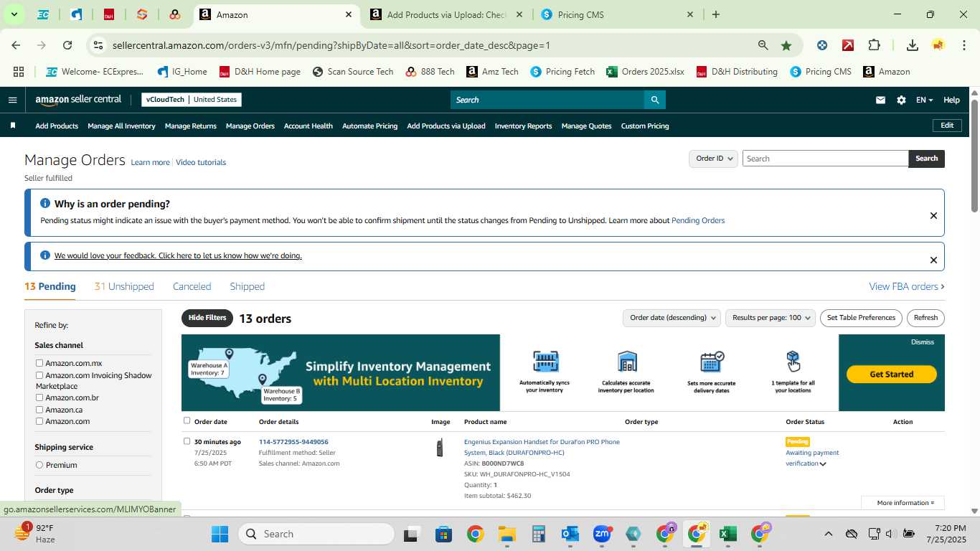Open Manage All Inventory menu item
980x551 pixels.
(x=121, y=126)
